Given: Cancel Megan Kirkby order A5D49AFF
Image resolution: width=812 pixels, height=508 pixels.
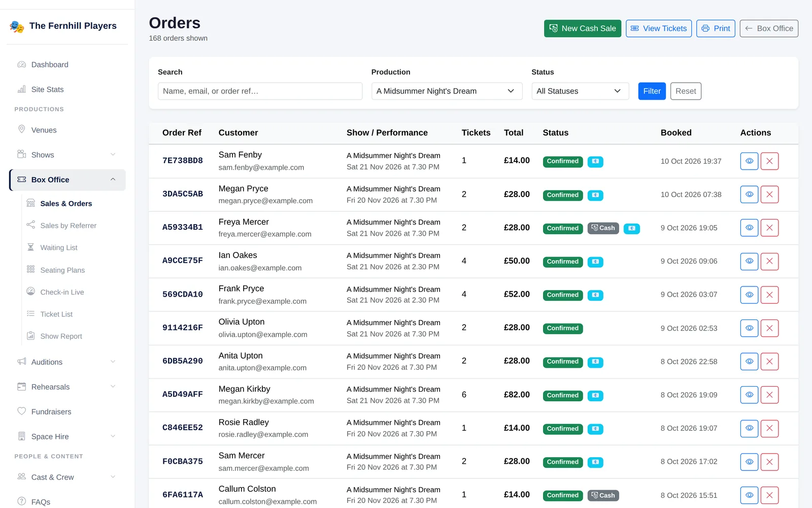Looking at the screenshot, I should 769,395.
